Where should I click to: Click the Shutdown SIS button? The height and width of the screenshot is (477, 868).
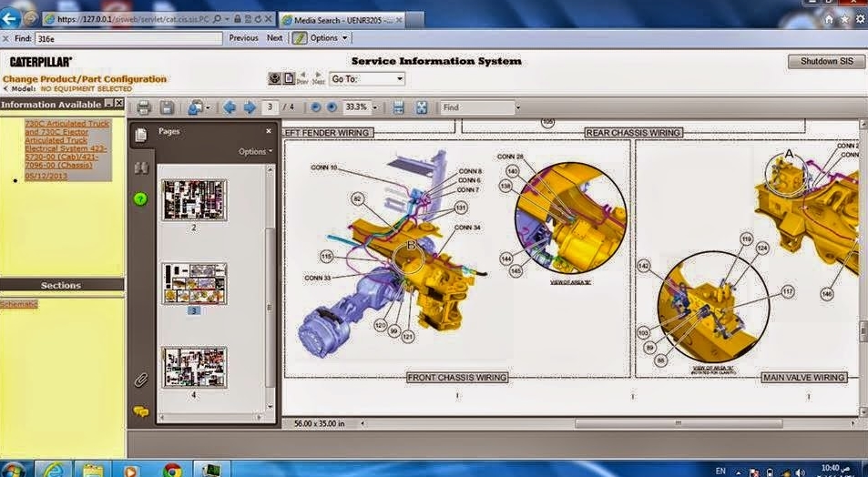pyautogui.click(x=826, y=61)
